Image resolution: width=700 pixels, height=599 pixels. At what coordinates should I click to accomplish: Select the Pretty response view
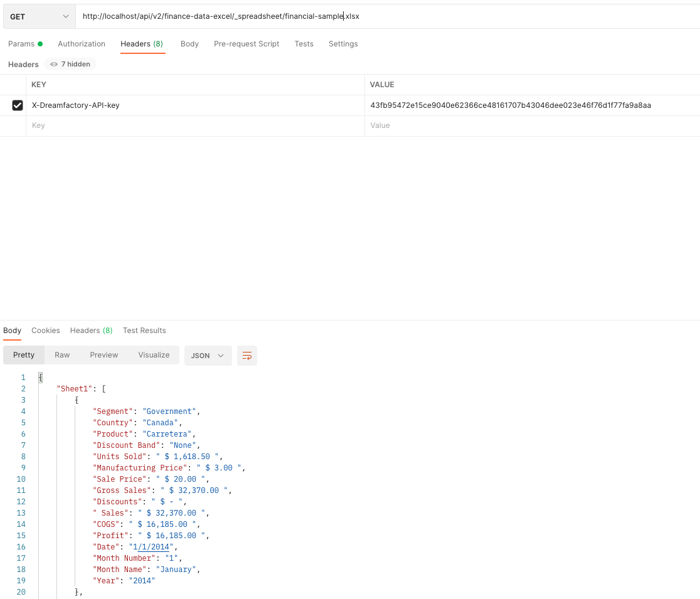[x=23, y=355]
